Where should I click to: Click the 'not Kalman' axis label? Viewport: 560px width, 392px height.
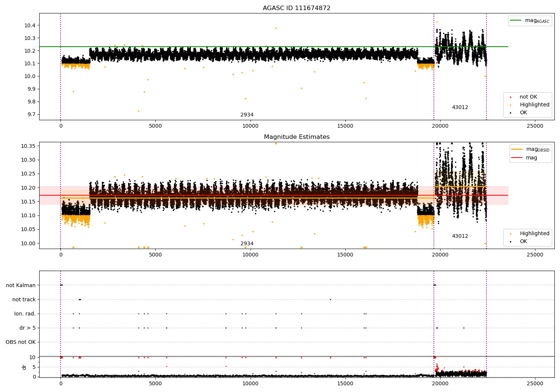point(21,286)
